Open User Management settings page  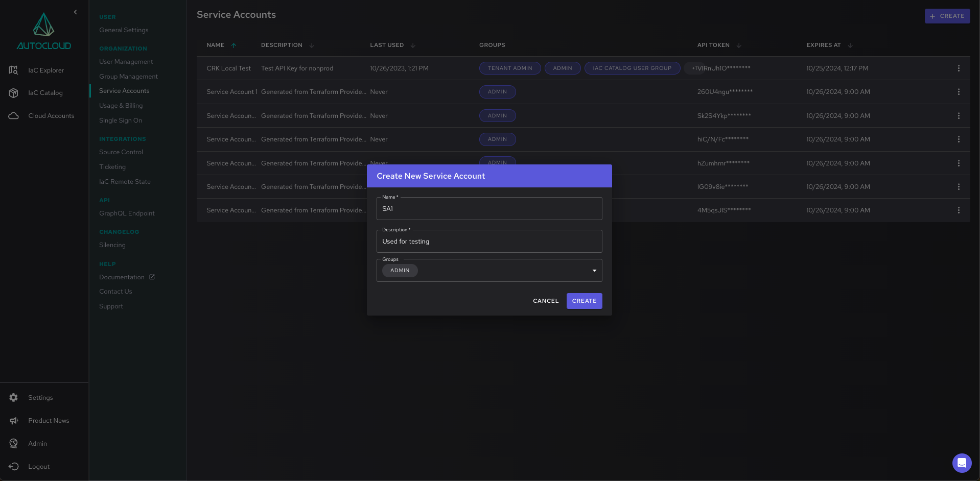click(x=126, y=62)
